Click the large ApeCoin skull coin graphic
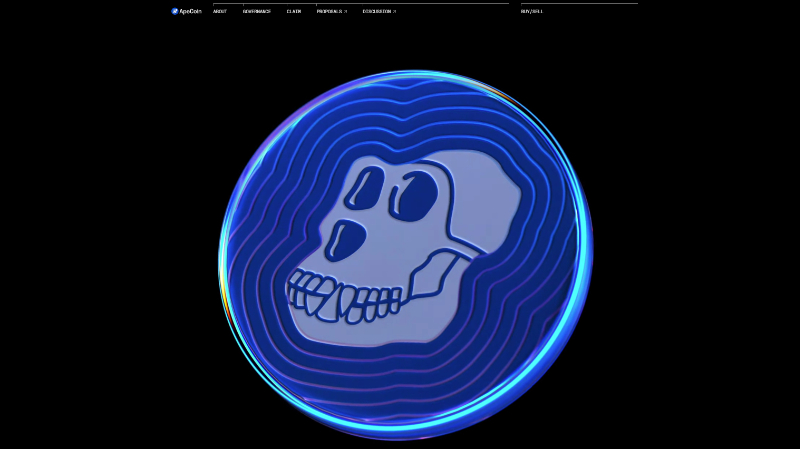800x449 pixels. point(406,255)
